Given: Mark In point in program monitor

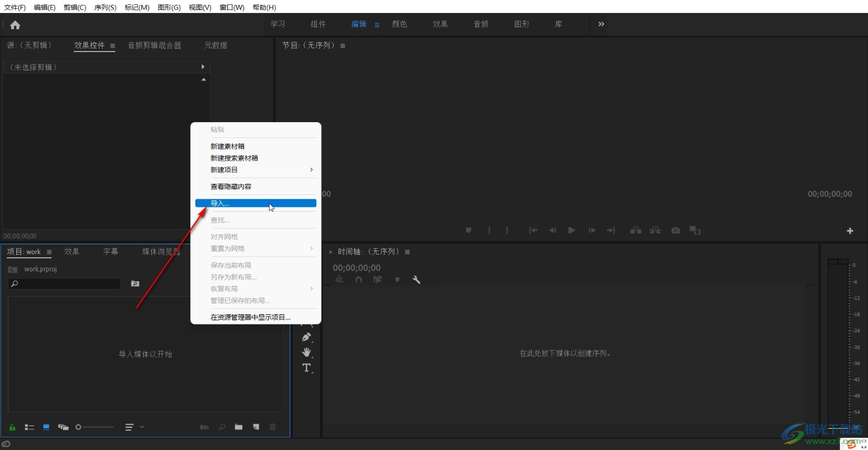Looking at the screenshot, I should [489, 230].
